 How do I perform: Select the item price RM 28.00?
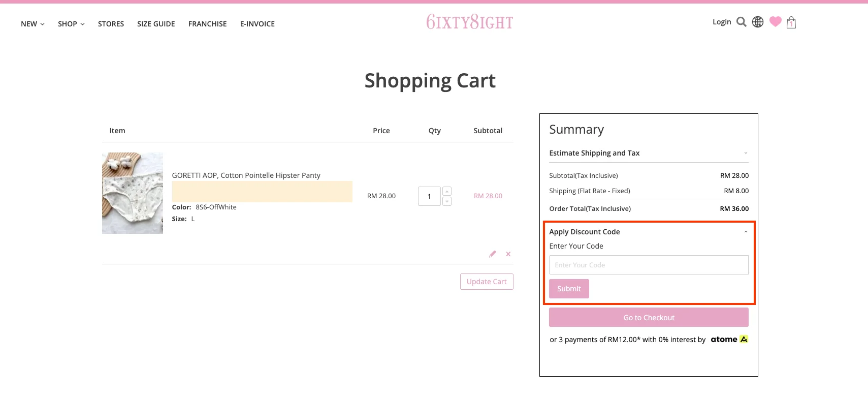pyautogui.click(x=381, y=196)
